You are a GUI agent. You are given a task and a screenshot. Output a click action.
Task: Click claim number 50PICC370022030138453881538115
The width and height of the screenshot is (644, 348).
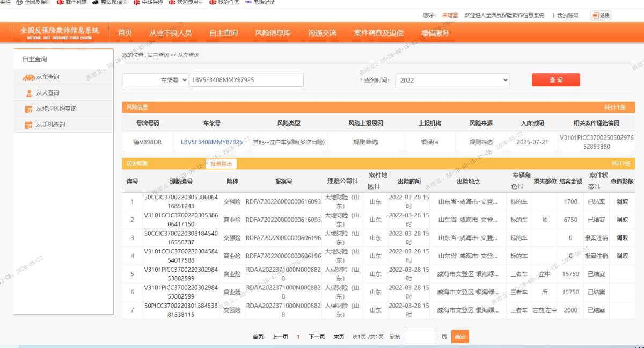click(181, 310)
